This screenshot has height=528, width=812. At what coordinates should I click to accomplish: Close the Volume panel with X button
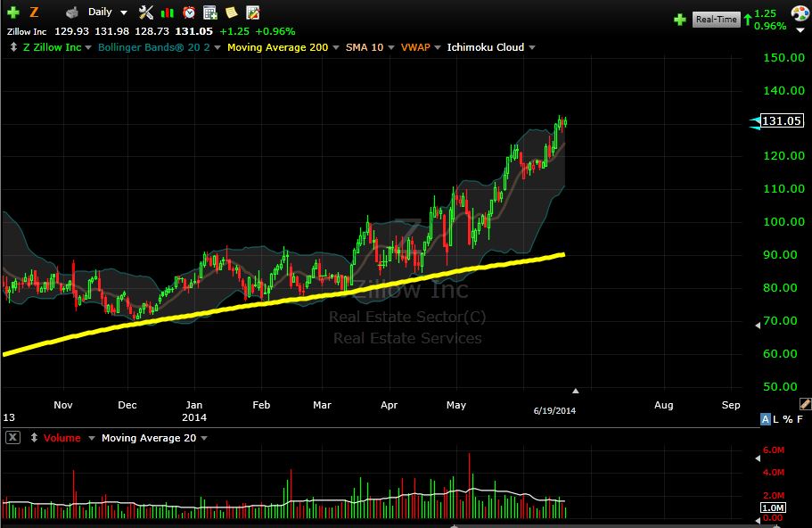coord(12,437)
